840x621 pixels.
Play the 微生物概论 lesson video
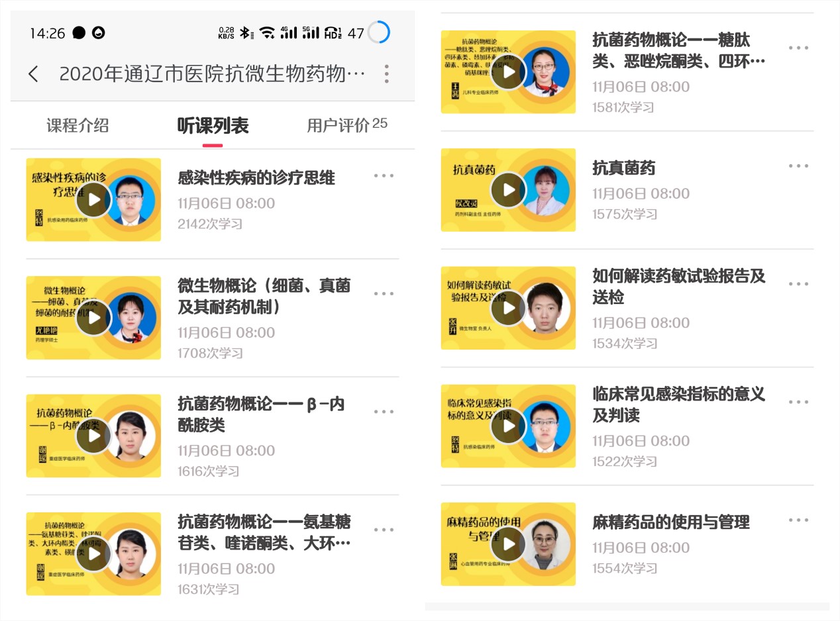click(93, 318)
